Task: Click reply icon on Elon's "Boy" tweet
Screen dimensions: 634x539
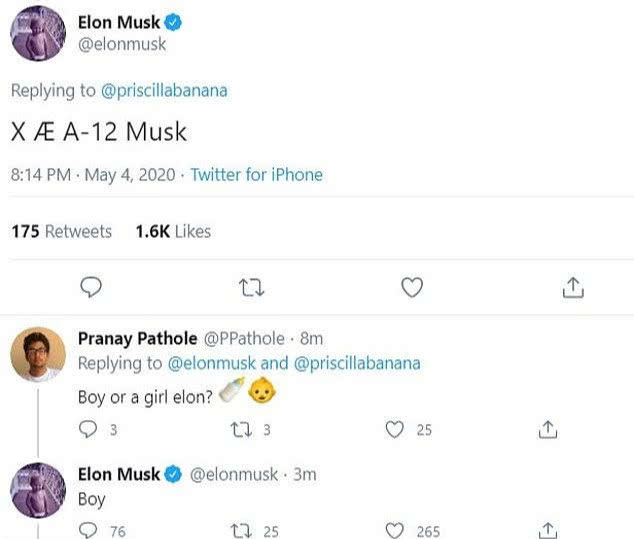Action: [x=90, y=531]
